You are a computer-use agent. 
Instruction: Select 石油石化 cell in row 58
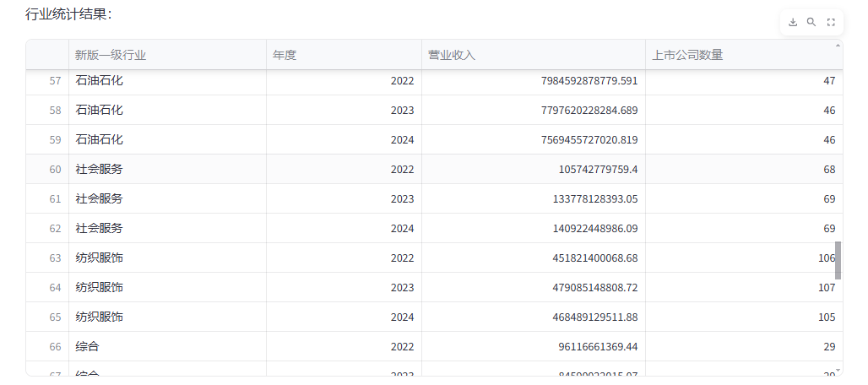[168, 110]
